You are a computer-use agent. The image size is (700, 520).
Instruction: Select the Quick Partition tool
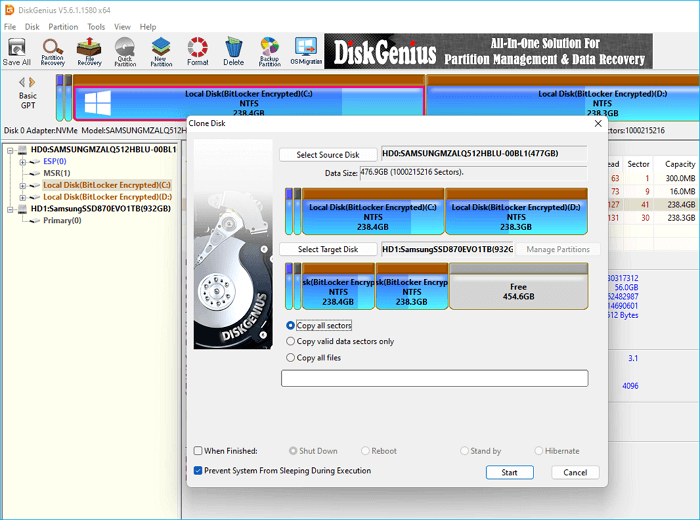(x=125, y=52)
